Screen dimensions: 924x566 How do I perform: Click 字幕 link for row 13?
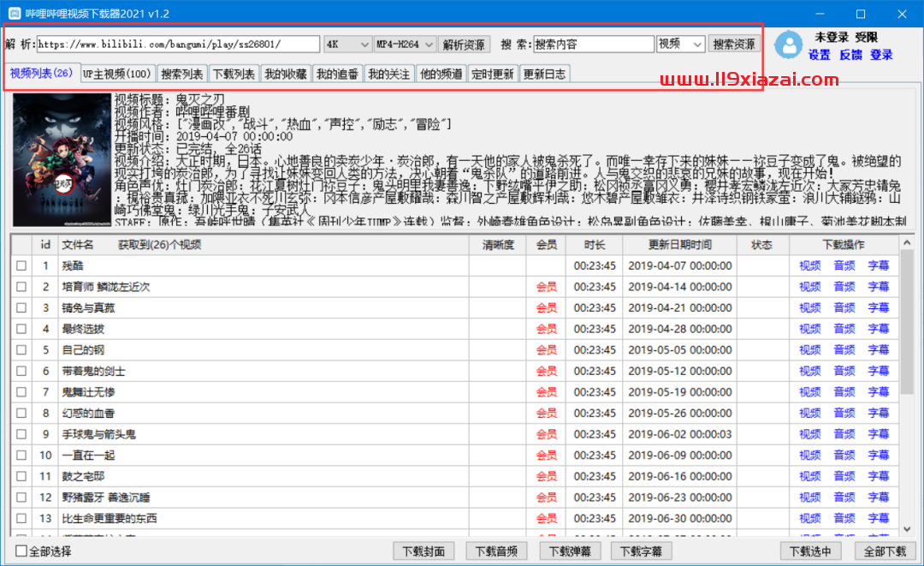pos(878,519)
